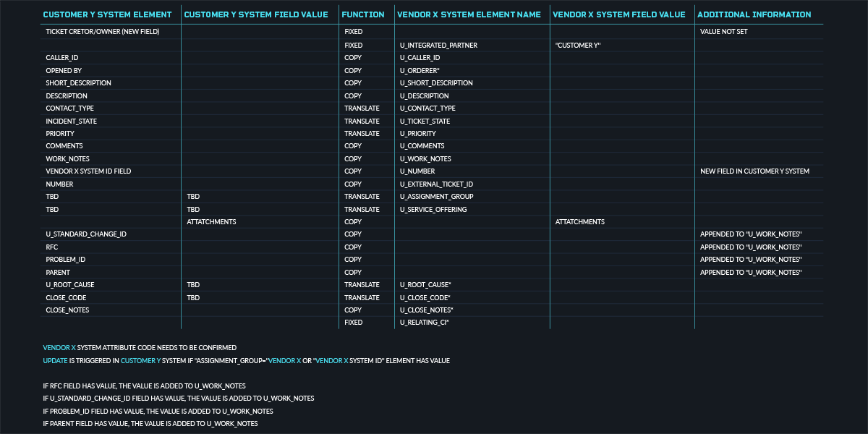Click ATTATCHMENTS in Customer Y field value column
Screen dimensions: 868x434
[x=211, y=222]
